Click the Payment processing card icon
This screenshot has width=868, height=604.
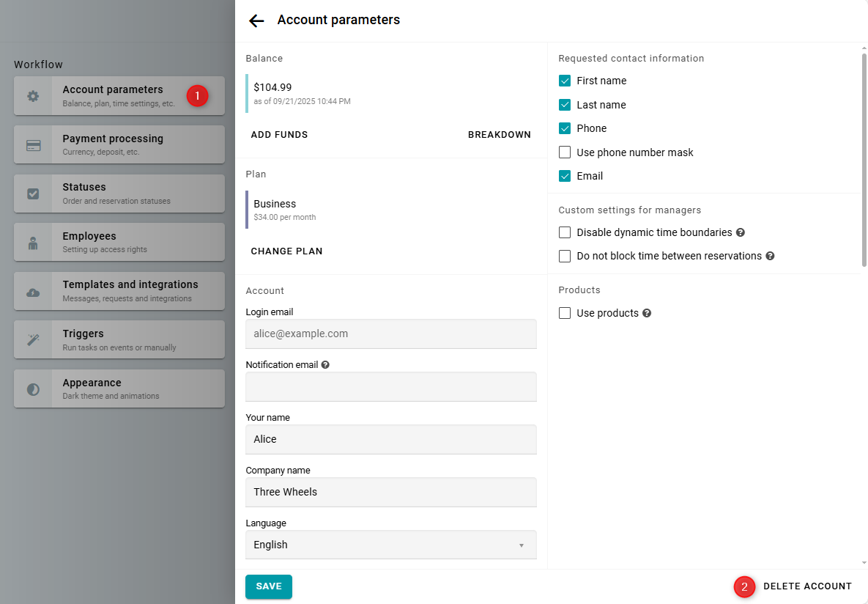click(x=33, y=145)
